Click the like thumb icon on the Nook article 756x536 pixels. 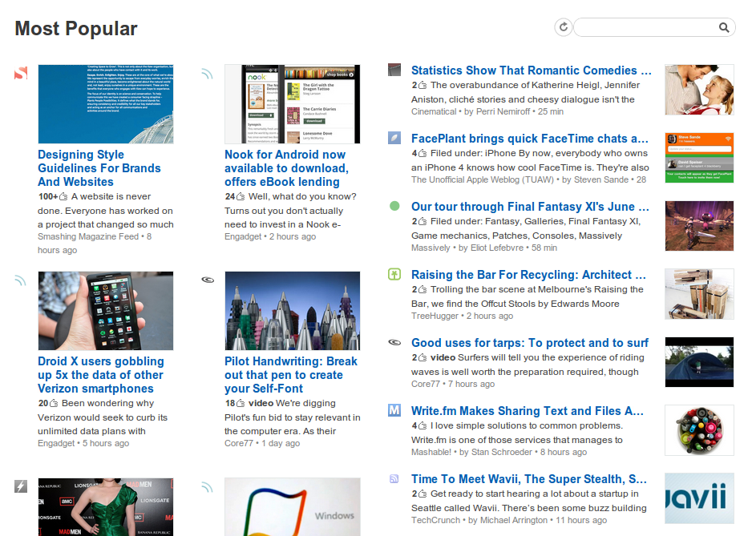[x=240, y=196]
